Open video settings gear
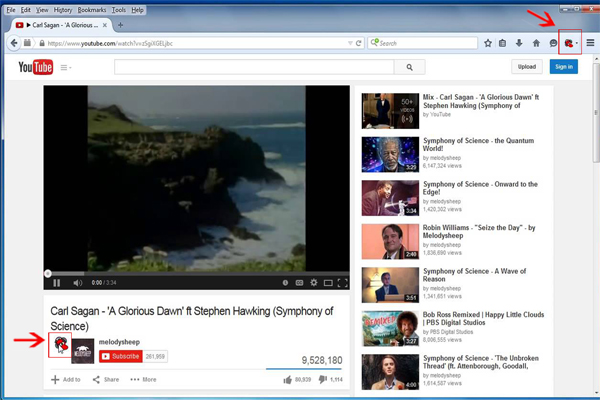 coord(314,282)
